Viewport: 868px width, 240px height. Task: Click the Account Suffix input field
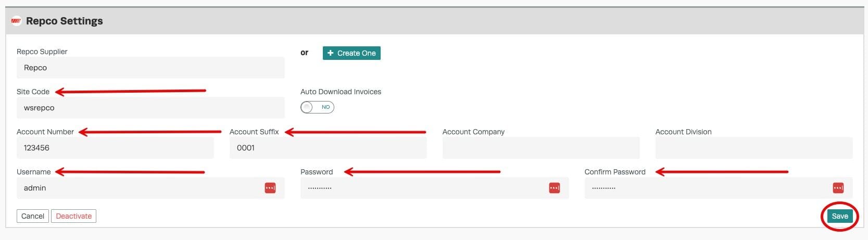click(328, 148)
